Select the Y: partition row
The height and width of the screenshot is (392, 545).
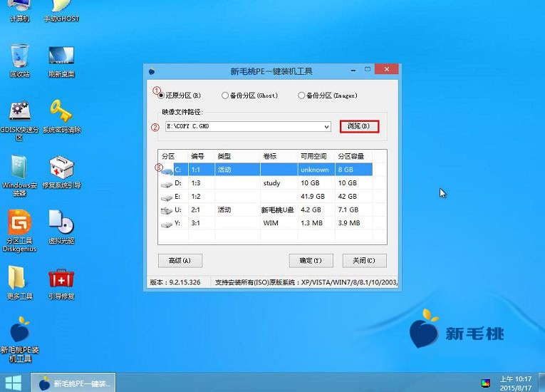[266, 223]
